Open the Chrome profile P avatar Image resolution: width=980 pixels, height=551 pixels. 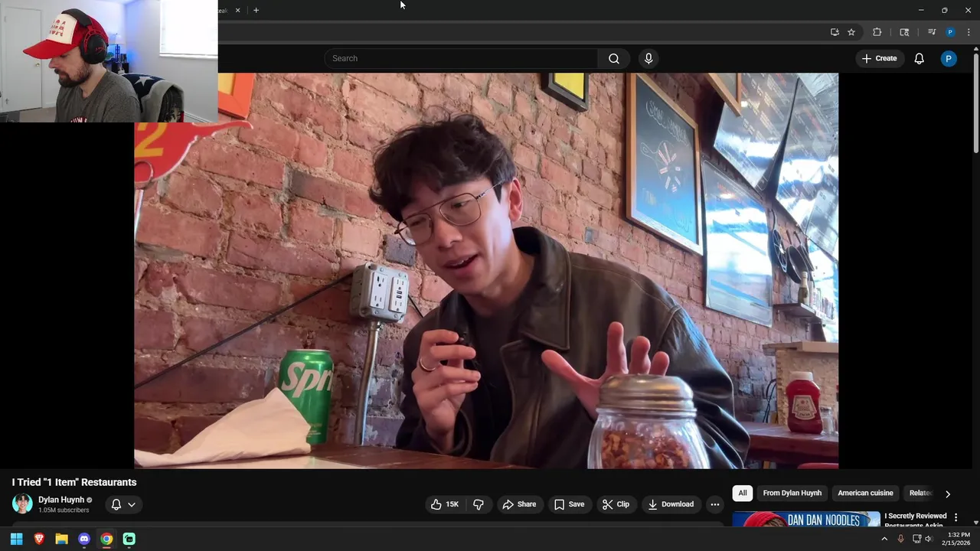tap(950, 32)
